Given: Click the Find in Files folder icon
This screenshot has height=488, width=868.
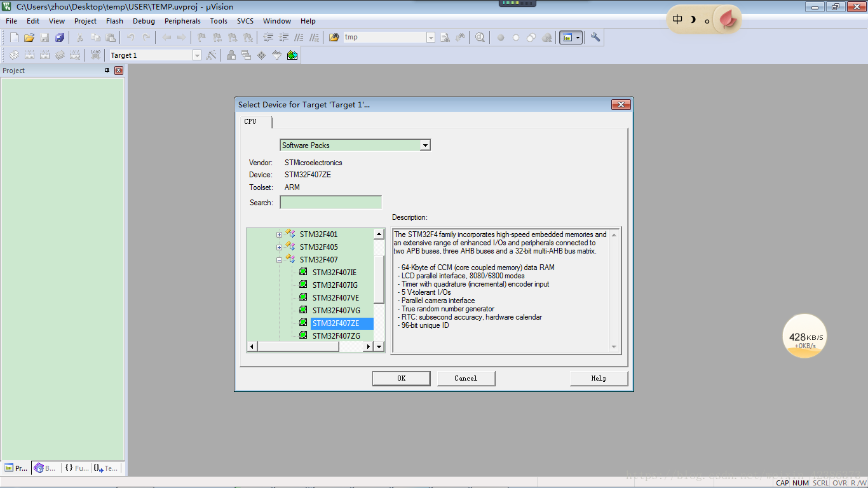Looking at the screenshot, I should click(x=334, y=37).
